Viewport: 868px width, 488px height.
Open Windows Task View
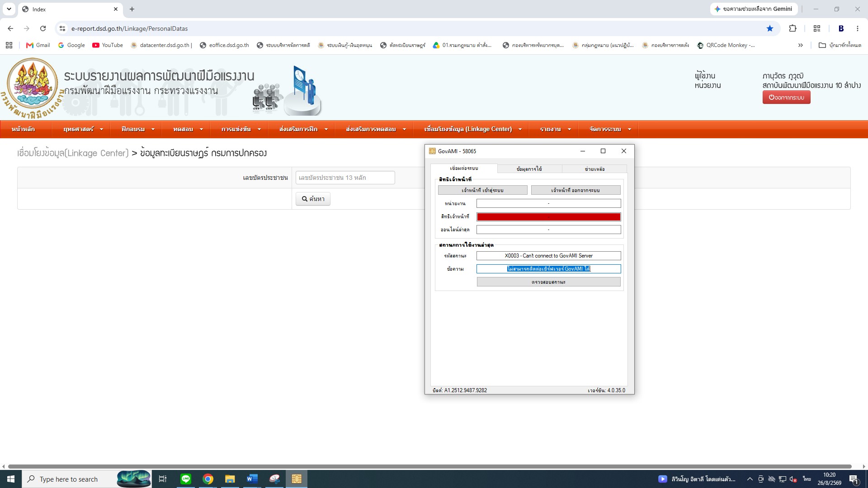[x=163, y=479]
